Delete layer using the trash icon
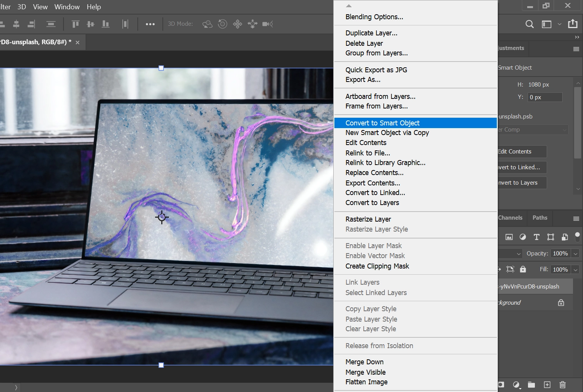 click(562, 385)
